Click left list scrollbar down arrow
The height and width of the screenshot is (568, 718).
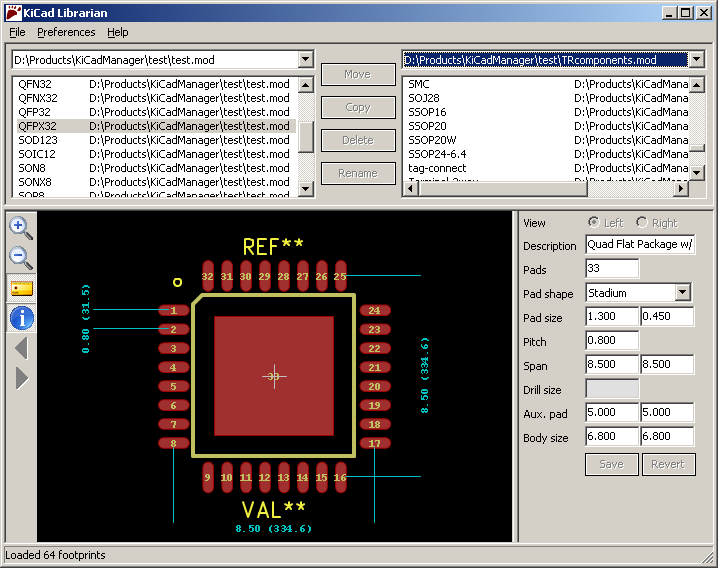click(305, 188)
